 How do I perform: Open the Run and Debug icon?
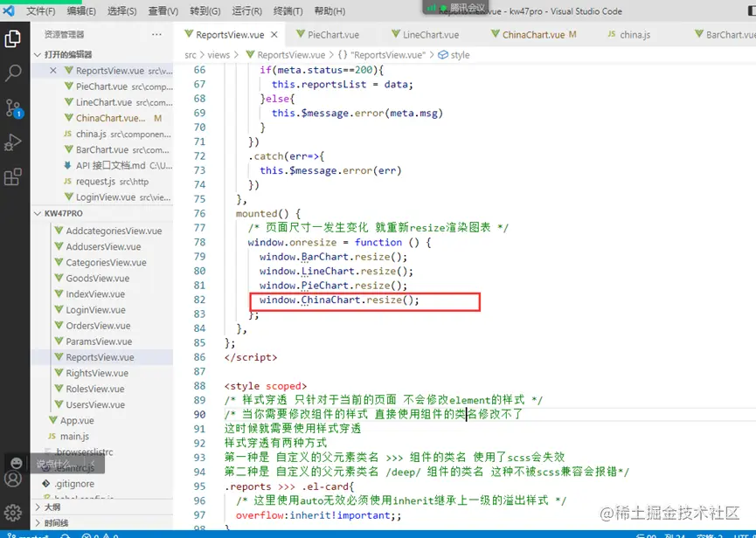[13, 142]
